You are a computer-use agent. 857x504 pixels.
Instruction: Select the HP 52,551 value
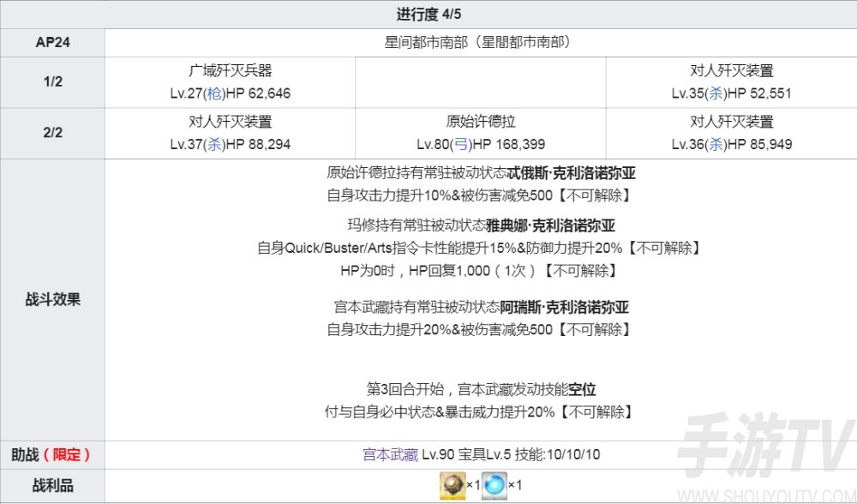[759, 93]
